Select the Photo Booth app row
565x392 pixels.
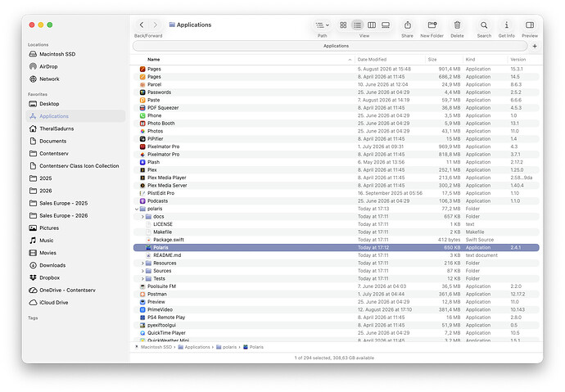click(337, 124)
